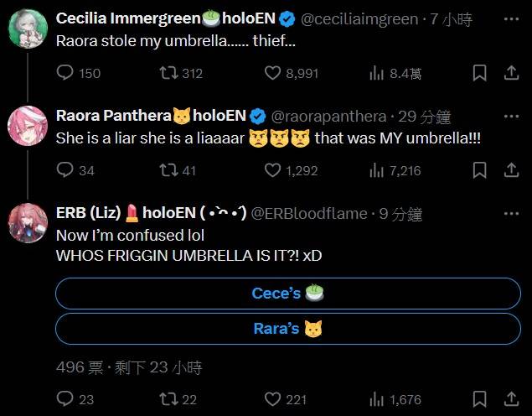Retweet Raora Panthera's reply

click(170, 170)
